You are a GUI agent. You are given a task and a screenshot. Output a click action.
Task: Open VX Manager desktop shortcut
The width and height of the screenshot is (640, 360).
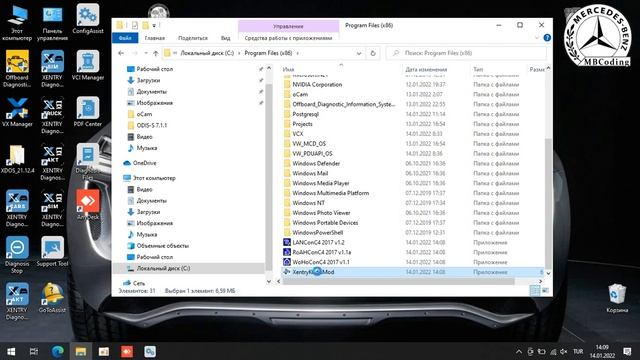click(x=17, y=112)
